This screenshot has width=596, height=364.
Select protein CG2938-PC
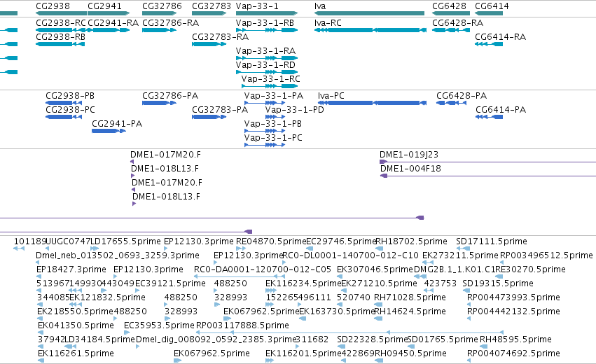[64, 117]
